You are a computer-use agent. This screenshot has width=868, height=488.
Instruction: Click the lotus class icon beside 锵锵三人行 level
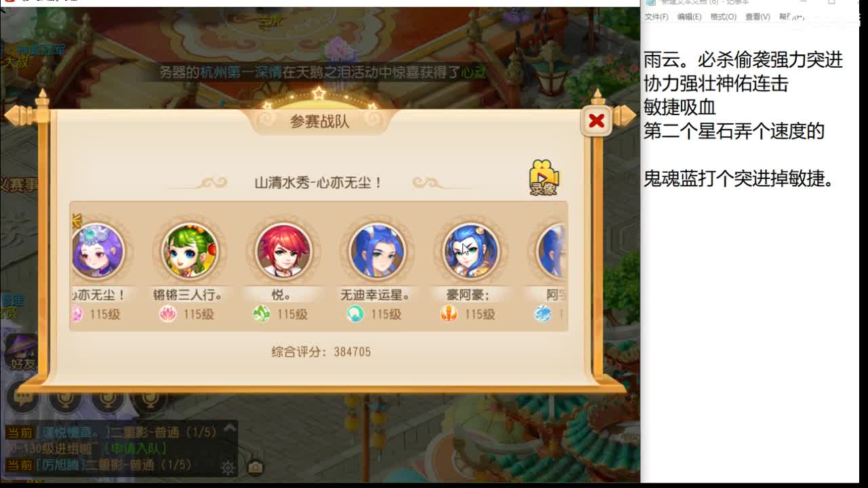[167, 314]
